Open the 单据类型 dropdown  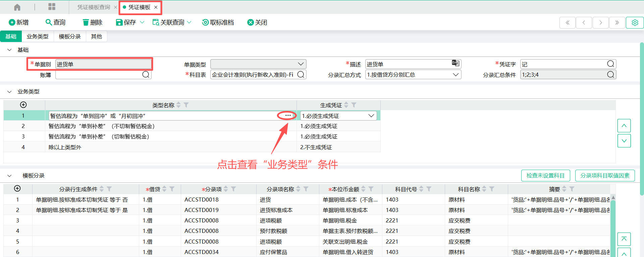pyautogui.click(x=301, y=64)
